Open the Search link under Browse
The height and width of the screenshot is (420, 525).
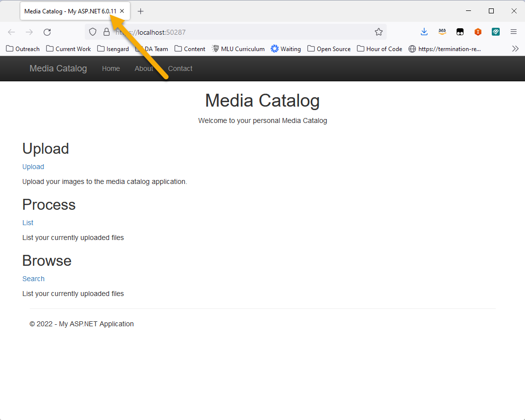point(34,279)
